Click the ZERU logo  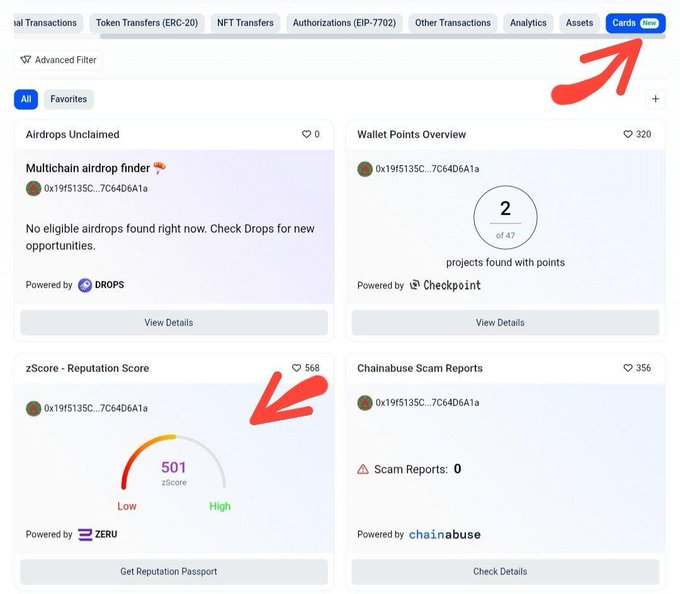click(98, 534)
